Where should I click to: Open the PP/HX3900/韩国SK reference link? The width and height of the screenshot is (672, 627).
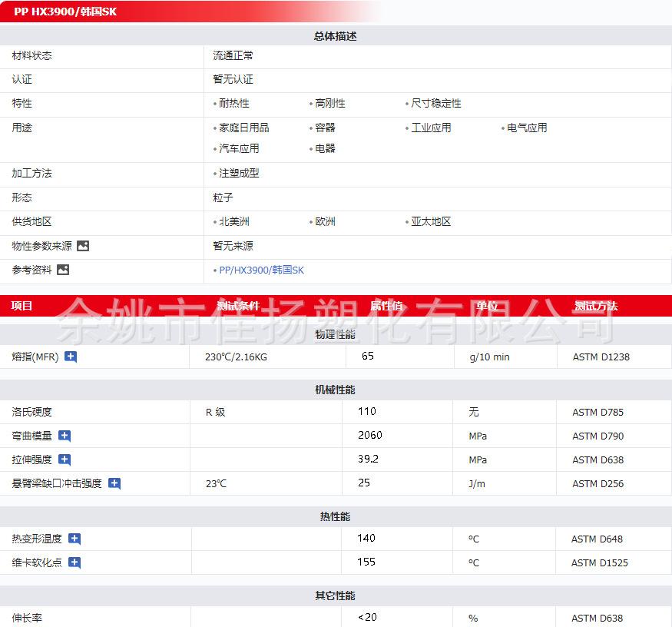pyautogui.click(x=261, y=270)
